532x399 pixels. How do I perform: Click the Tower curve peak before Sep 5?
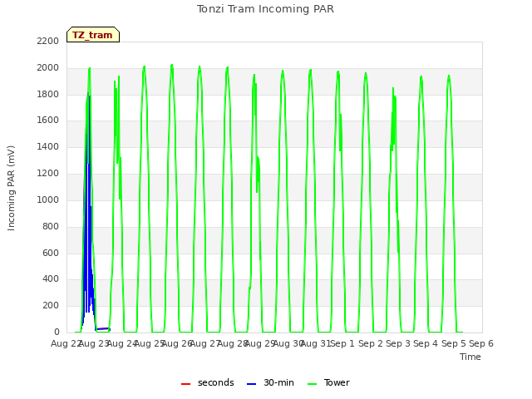449,76
